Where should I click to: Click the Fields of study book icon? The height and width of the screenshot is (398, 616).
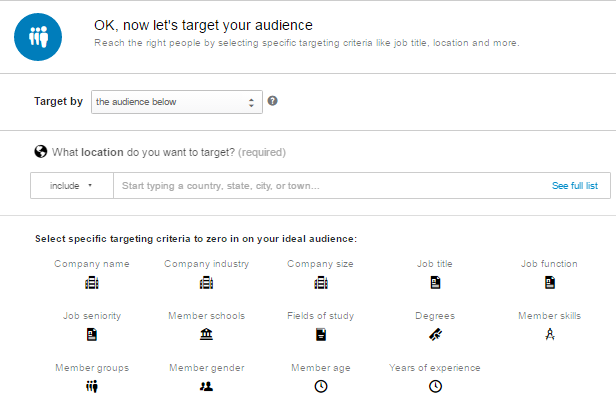pos(321,334)
